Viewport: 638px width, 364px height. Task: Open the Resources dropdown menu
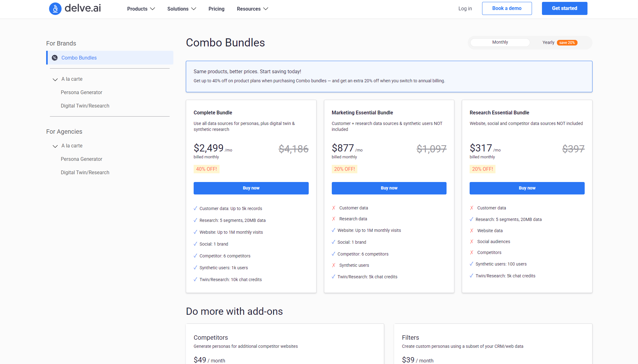click(x=252, y=9)
